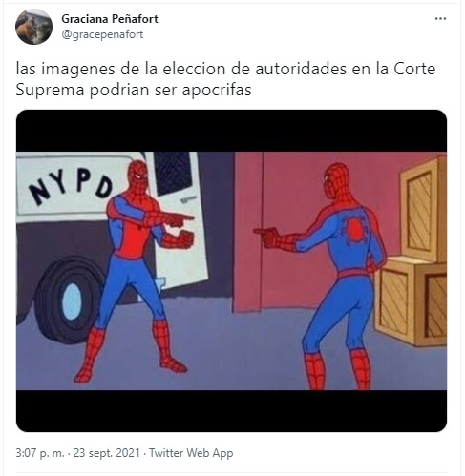Click the van's dark rear window

pyautogui.click(x=173, y=173)
